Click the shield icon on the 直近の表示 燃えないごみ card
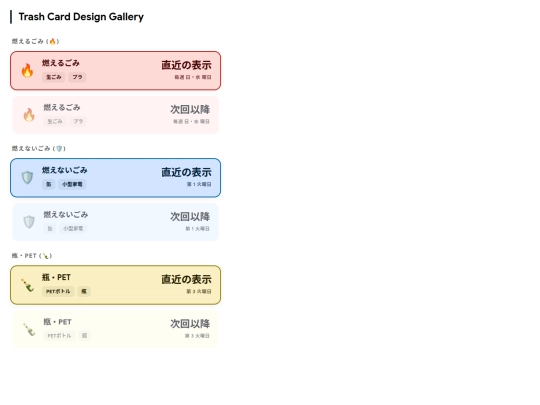This screenshot has height=405, width=540. click(x=28, y=178)
